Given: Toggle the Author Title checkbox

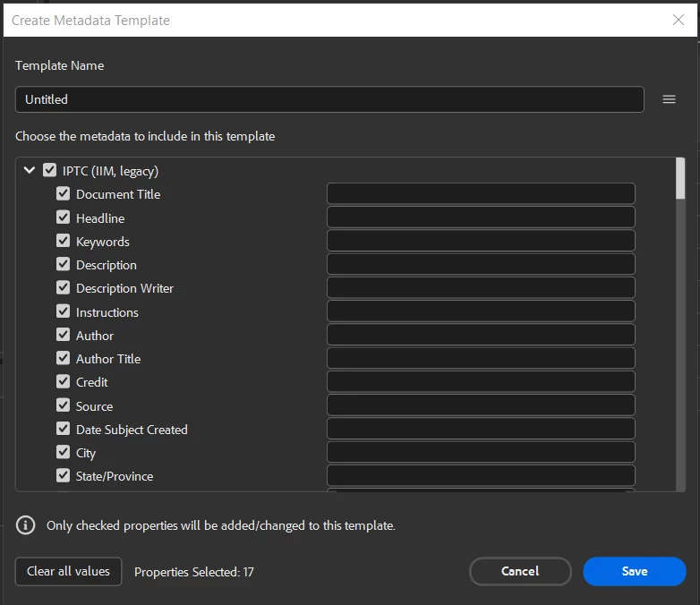Looking at the screenshot, I should click(x=63, y=358).
